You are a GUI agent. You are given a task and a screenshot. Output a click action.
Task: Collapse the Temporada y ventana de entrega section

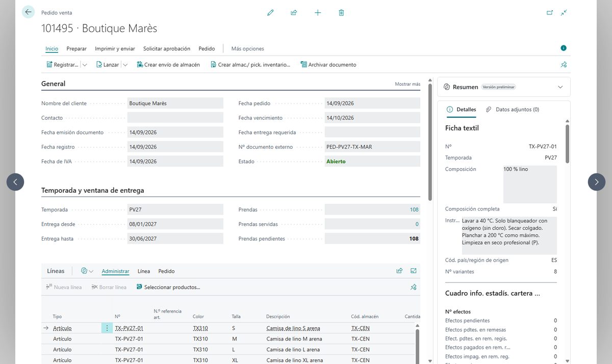[93, 191]
